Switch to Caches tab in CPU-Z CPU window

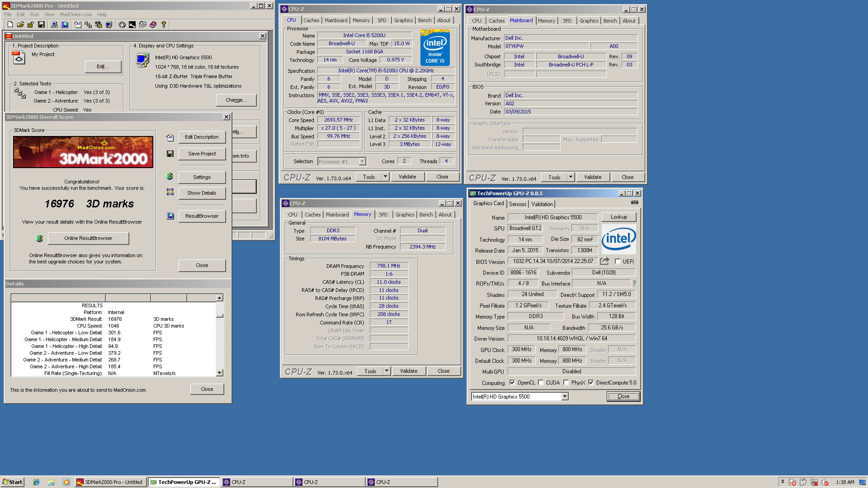tap(311, 20)
